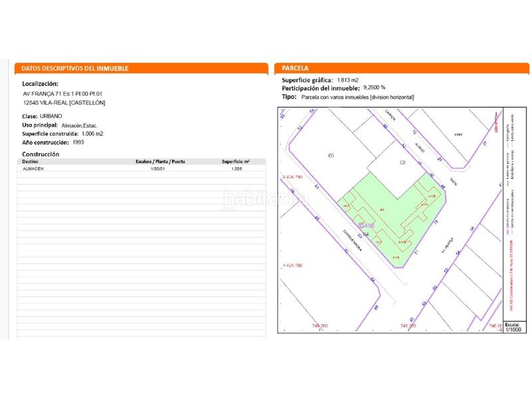Expand the Construcción table section
This screenshot has width=532, height=399.
(x=42, y=152)
